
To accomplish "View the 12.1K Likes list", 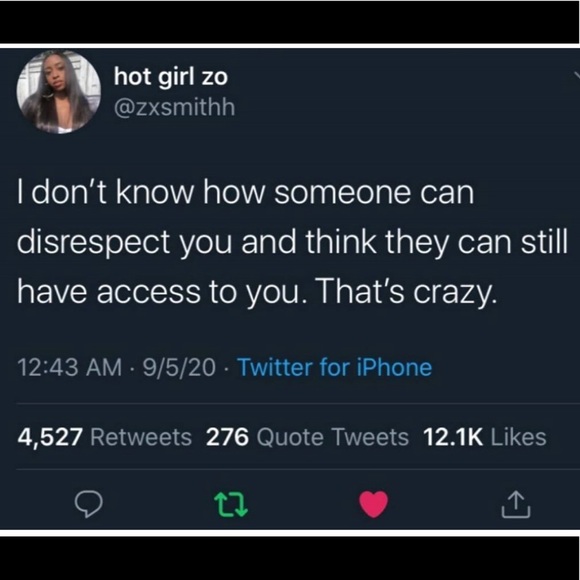I will click(485, 437).
